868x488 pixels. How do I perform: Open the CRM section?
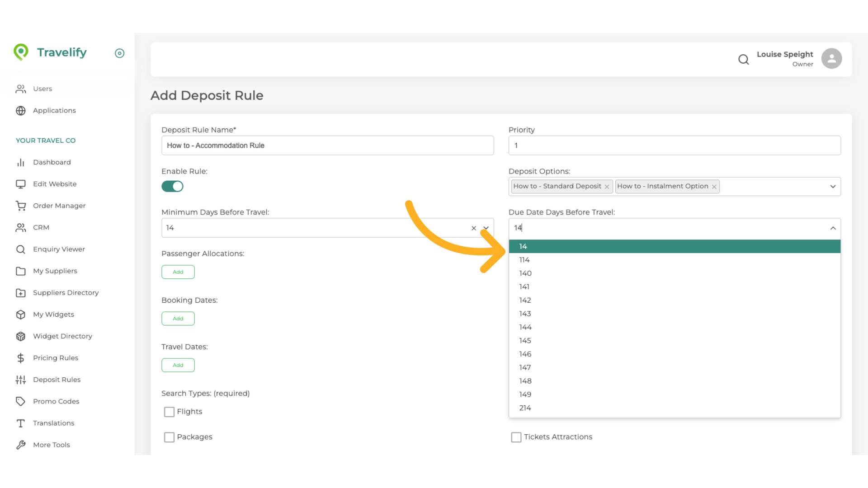point(41,227)
